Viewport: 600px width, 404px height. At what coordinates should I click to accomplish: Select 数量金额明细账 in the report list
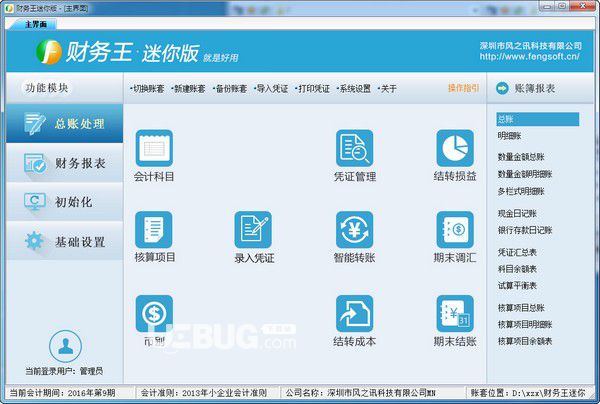(x=525, y=174)
